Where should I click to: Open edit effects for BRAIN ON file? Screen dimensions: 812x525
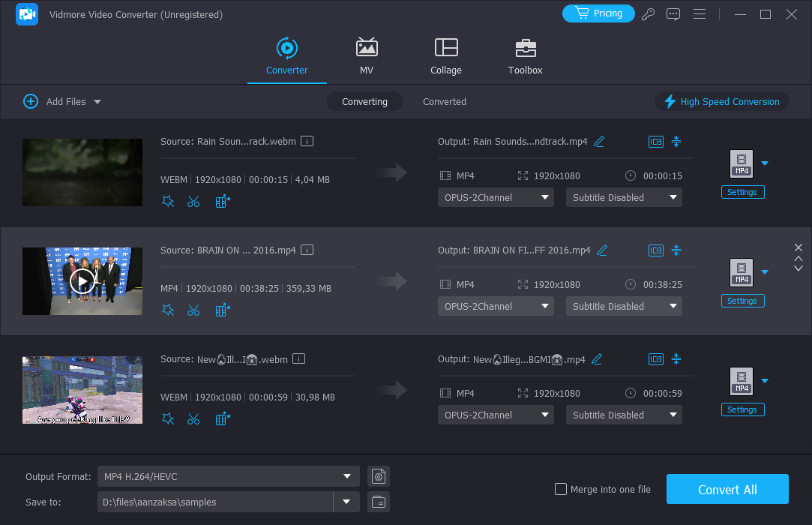pyautogui.click(x=168, y=310)
